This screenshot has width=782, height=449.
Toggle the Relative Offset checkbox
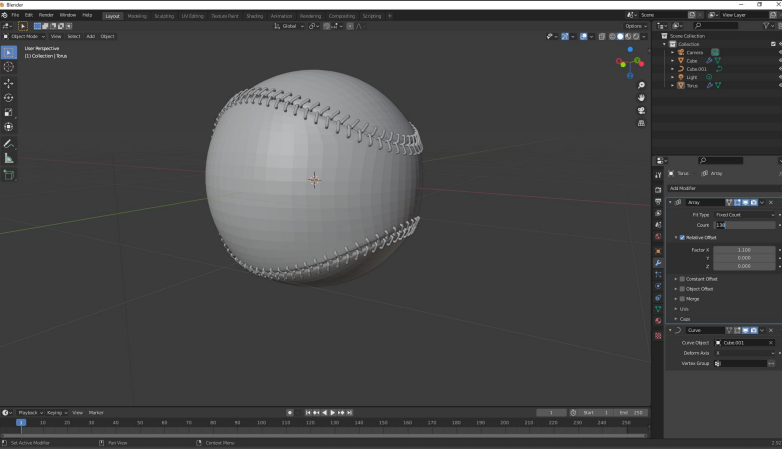pos(682,237)
